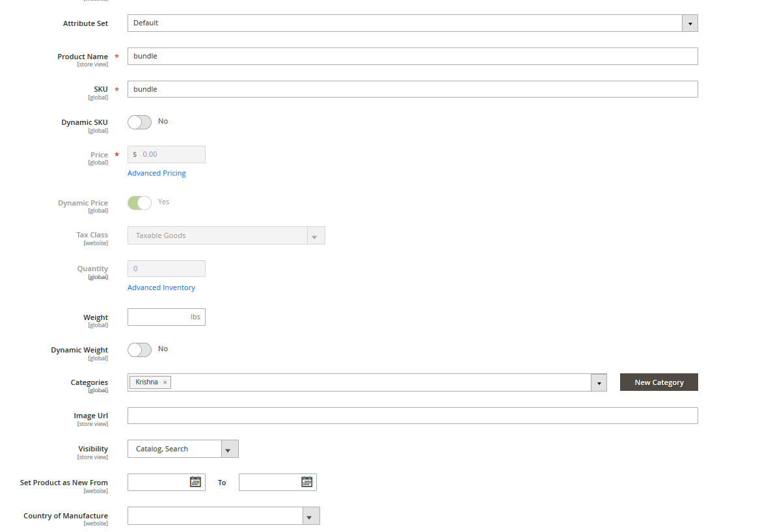Open the Visibility Catalog, Search dropdown
This screenshot has height=532, width=773.
click(183, 449)
